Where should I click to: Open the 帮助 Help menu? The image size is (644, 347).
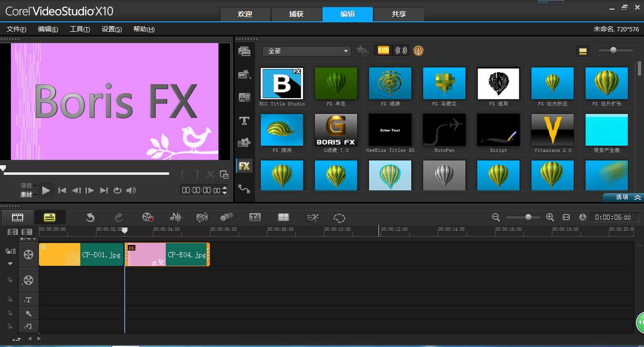click(144, 29)
